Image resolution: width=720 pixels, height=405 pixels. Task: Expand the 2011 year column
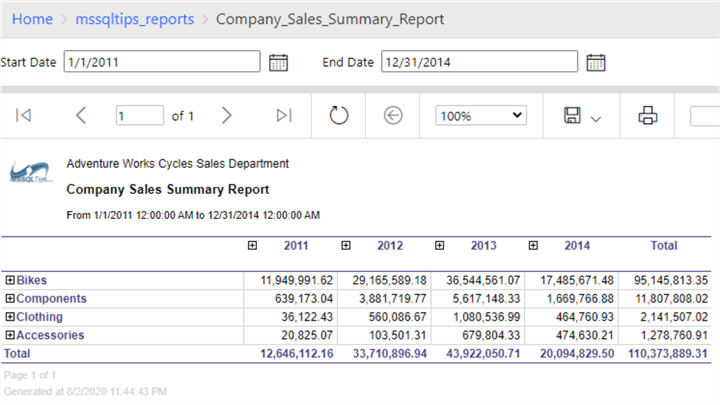point(253,245)
